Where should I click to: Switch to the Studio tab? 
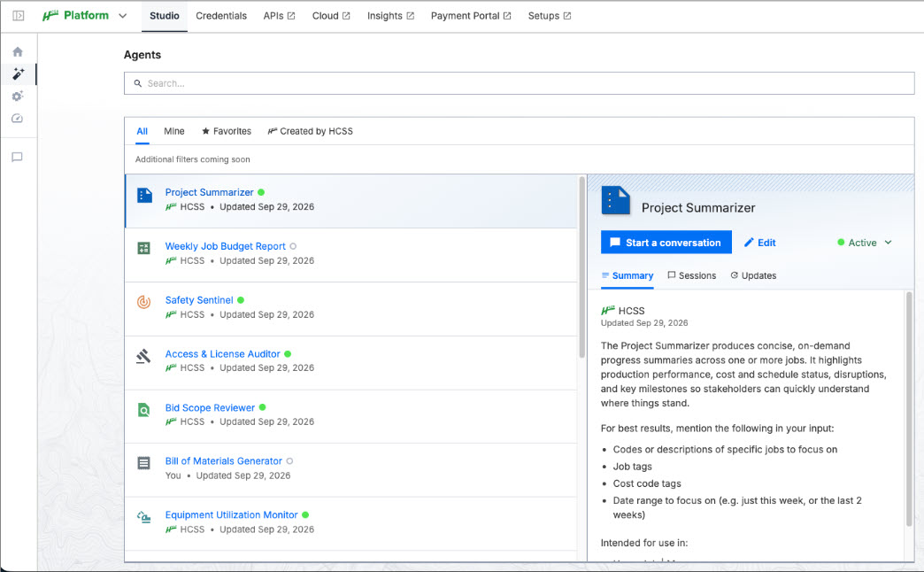click(x=165, y=16)
